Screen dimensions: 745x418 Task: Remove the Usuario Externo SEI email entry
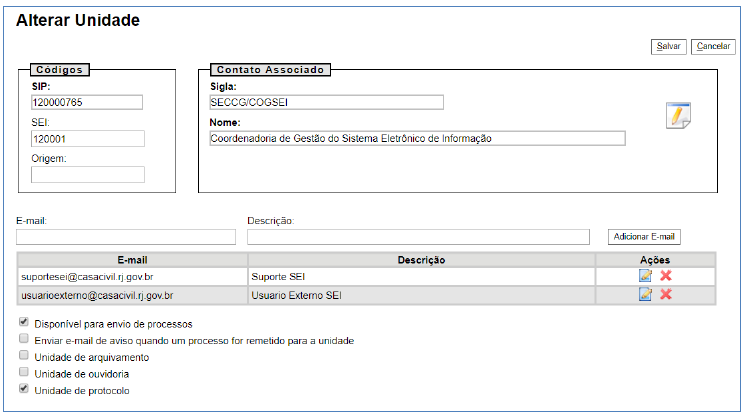(x=665, y=294)
